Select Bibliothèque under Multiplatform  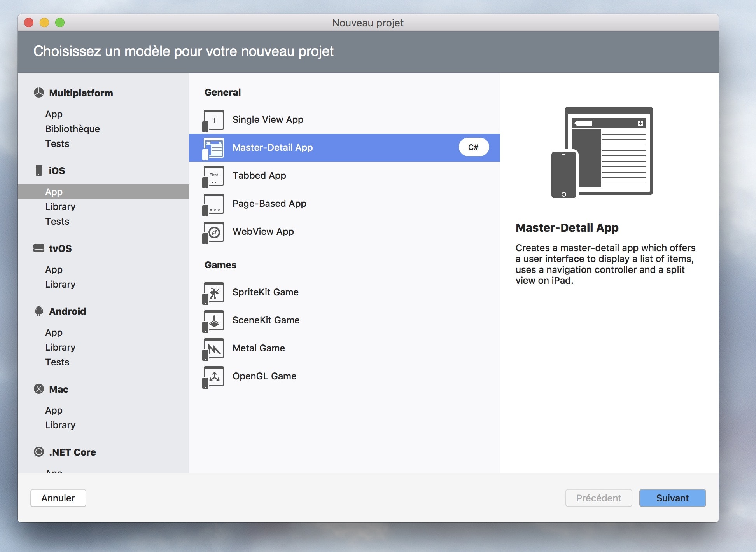pyautogui.click(x=72, y=129)
